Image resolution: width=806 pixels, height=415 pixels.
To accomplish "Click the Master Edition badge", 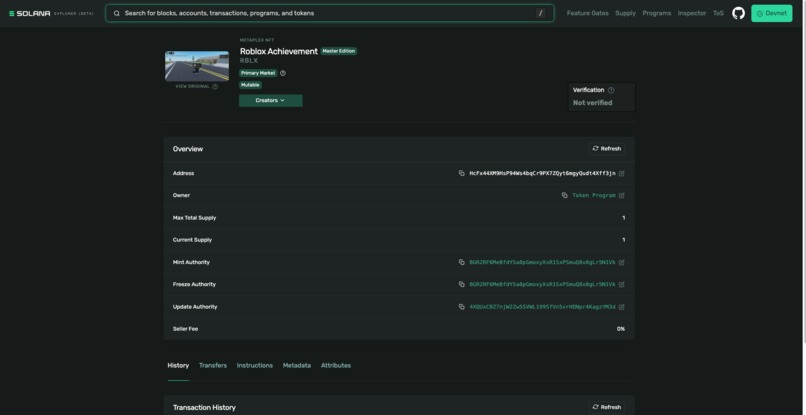I will click(338, 51).
